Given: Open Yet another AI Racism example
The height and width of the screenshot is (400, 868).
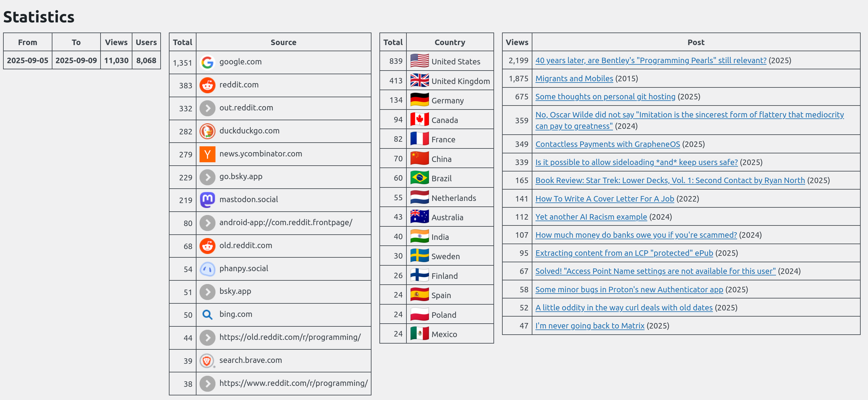Looking at the screenshot, I should (591, 217).
